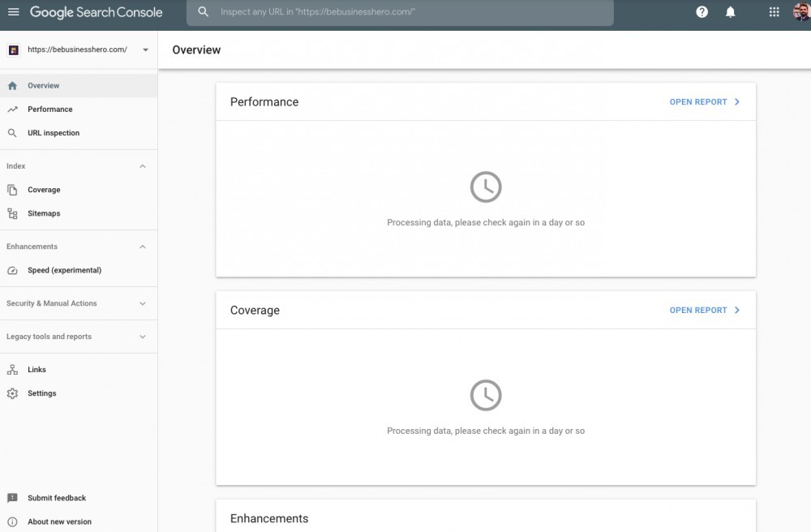
Task: Click the Performance trend-line icon
Action: coord(12,109)
